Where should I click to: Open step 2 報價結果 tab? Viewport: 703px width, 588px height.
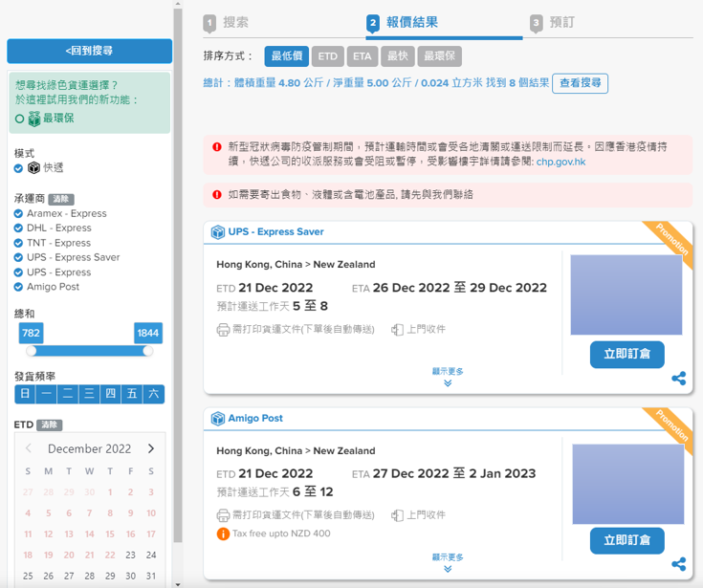[x=402, y=23]
